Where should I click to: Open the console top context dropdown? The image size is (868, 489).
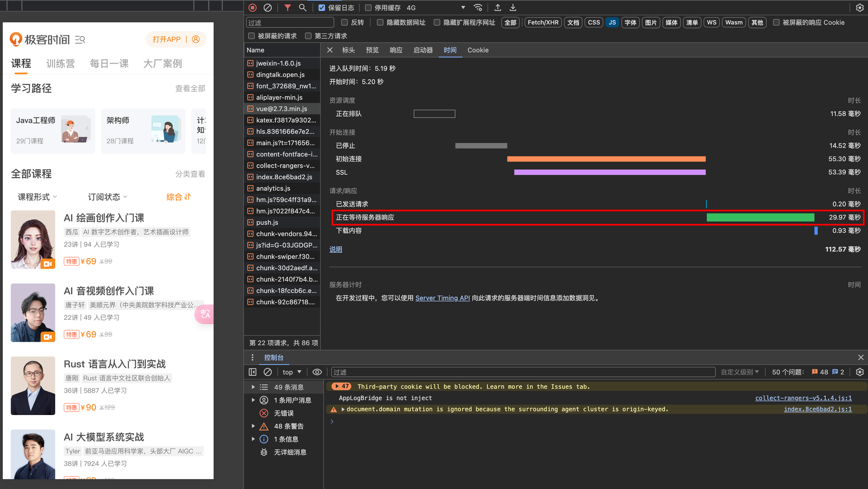coord(292,372)
